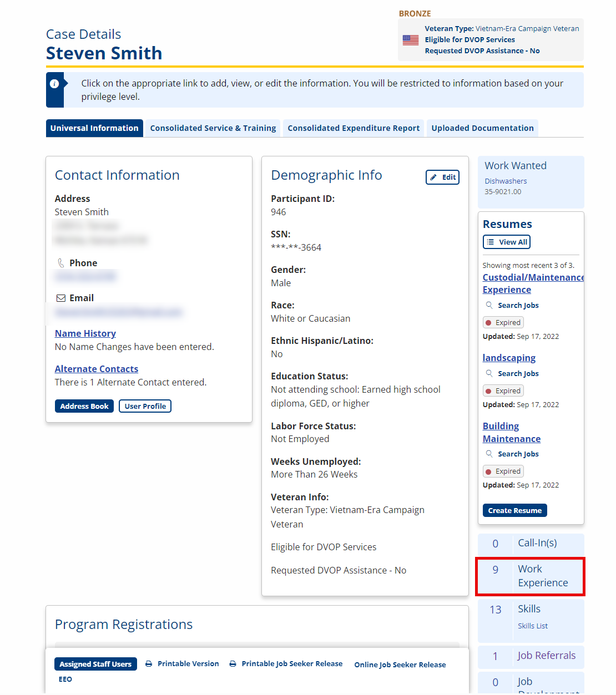Click the Assigned Staff Users button

click(95, 664)
